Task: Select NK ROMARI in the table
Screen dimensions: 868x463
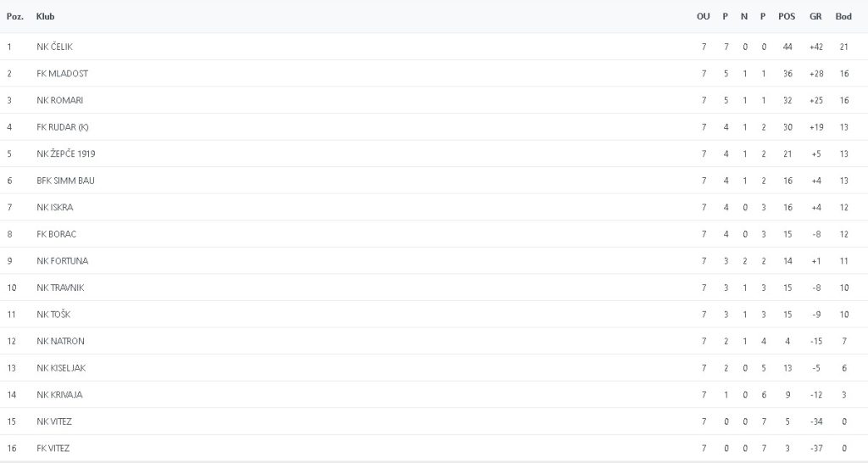Action: point(59,100)
